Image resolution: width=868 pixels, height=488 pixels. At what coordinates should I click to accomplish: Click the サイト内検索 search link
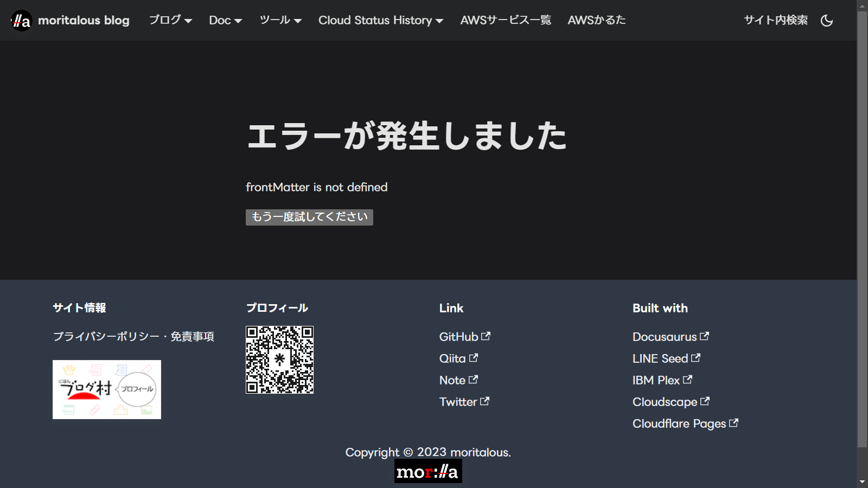click(775, 21)
